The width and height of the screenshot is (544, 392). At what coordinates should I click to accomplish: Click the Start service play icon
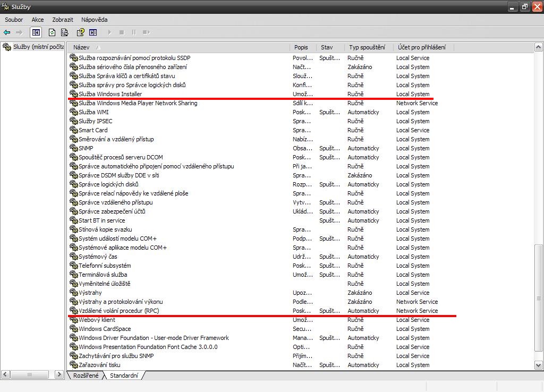coord(109,32)
